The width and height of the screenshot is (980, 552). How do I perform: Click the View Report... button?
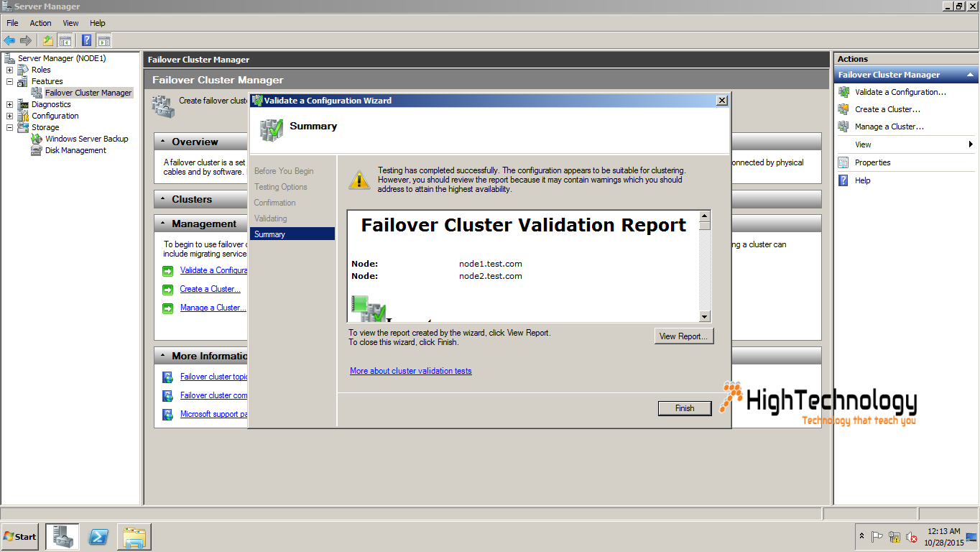point(684,336)
